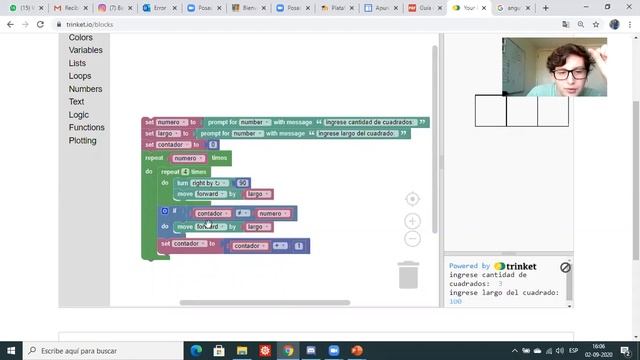Open variable dropdown in set largo block
This screenshot has height=360, width=640.
point(168,133)
